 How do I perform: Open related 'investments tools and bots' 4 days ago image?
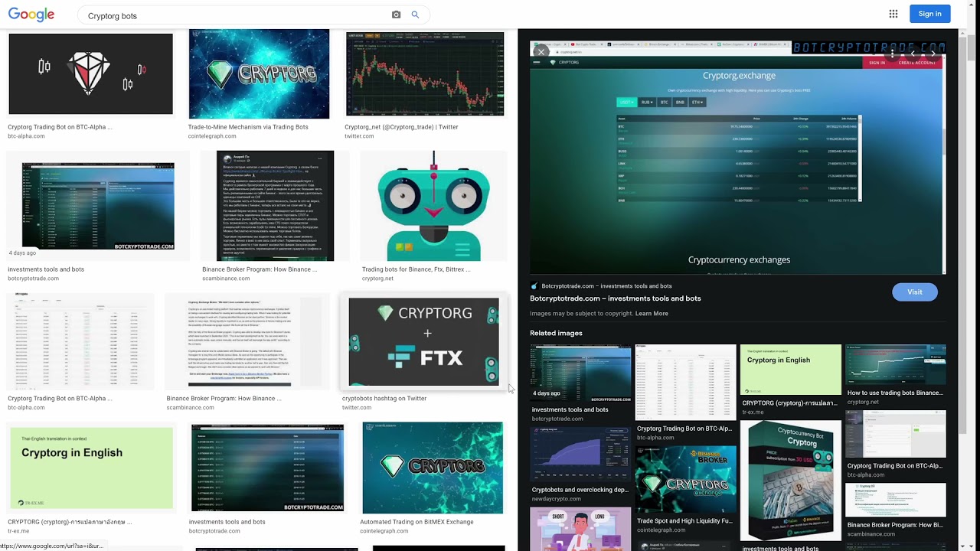pyautogui.click(x=580, y=373)
